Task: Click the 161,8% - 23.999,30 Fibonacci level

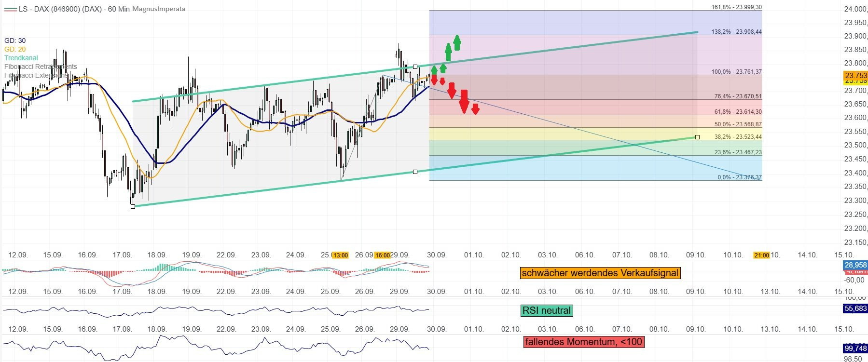Action: (736, 7)
